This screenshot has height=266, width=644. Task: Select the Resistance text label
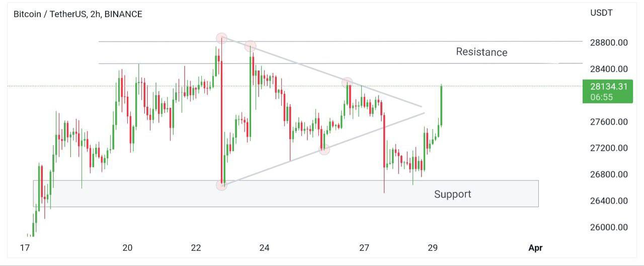coord(481,52)
